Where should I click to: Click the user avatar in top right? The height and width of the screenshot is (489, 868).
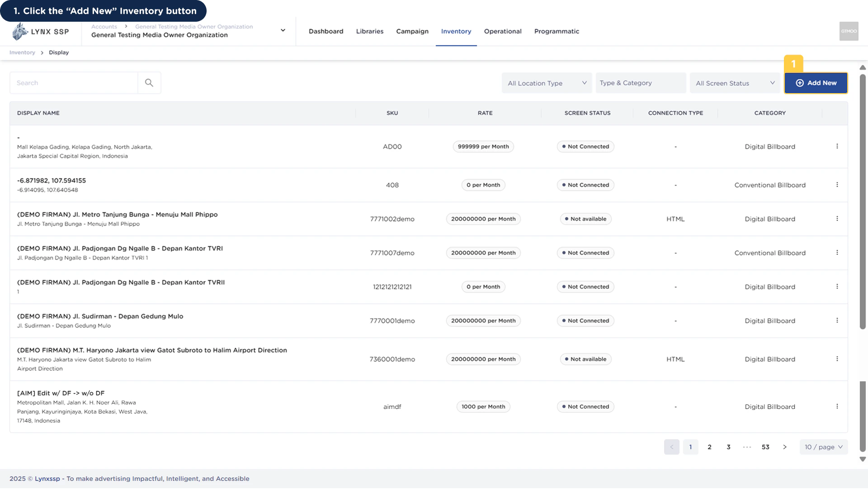point(849,31)
